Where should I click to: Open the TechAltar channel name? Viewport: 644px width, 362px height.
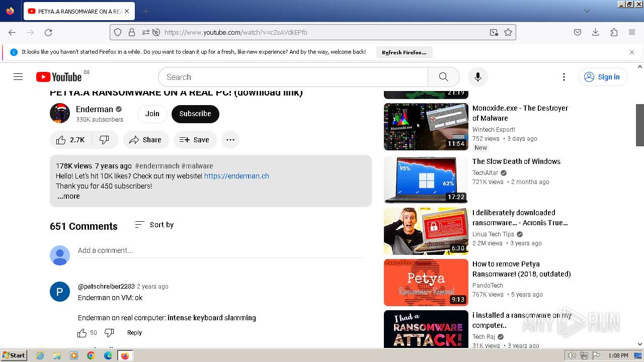485,173
